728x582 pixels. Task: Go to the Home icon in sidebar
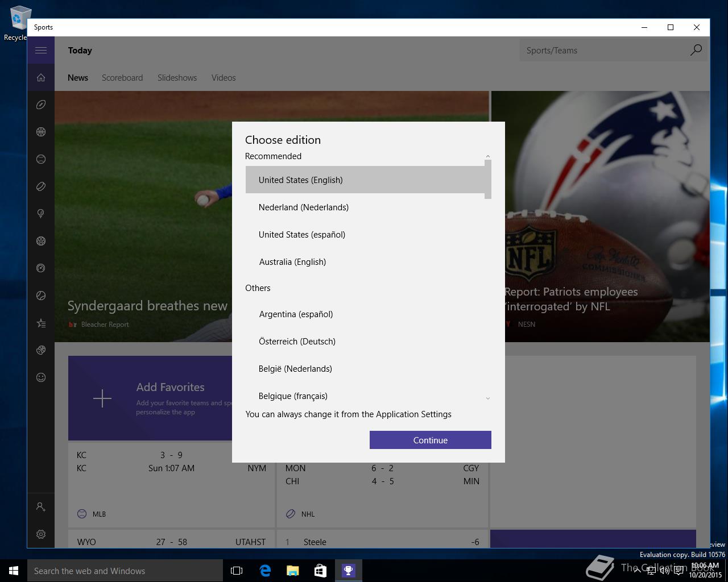[x=41, y=77]
